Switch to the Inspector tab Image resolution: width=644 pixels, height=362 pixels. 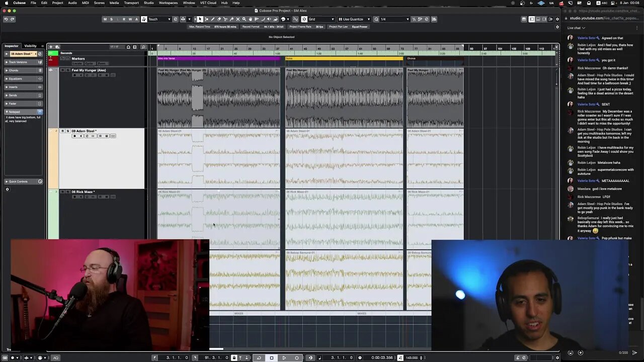(x=12, y=46)
